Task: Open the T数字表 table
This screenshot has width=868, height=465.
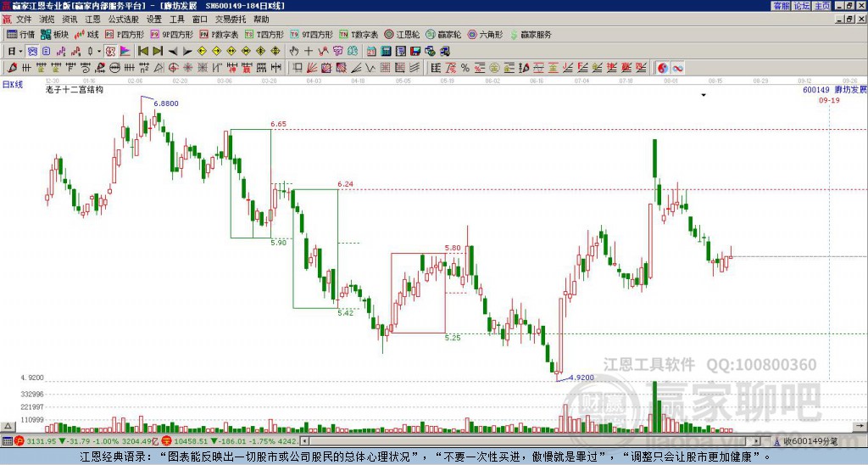Action: tap(359, 34)
